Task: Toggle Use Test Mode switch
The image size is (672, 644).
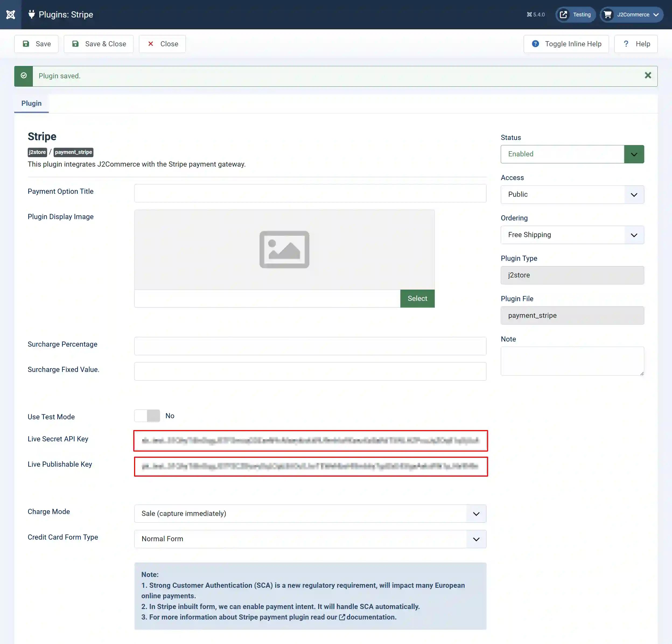Action: click(147, 416)
